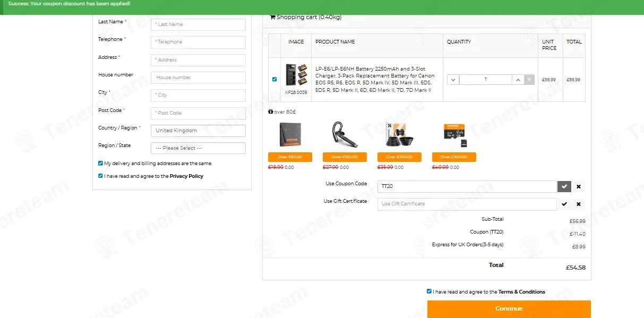
Task: Focus the Use Gift Certificate input field
Action: coord(467,204)
